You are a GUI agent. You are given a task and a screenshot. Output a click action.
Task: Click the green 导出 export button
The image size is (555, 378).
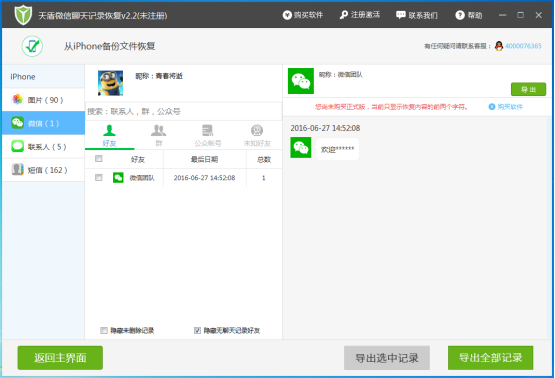tap(528, 89)
